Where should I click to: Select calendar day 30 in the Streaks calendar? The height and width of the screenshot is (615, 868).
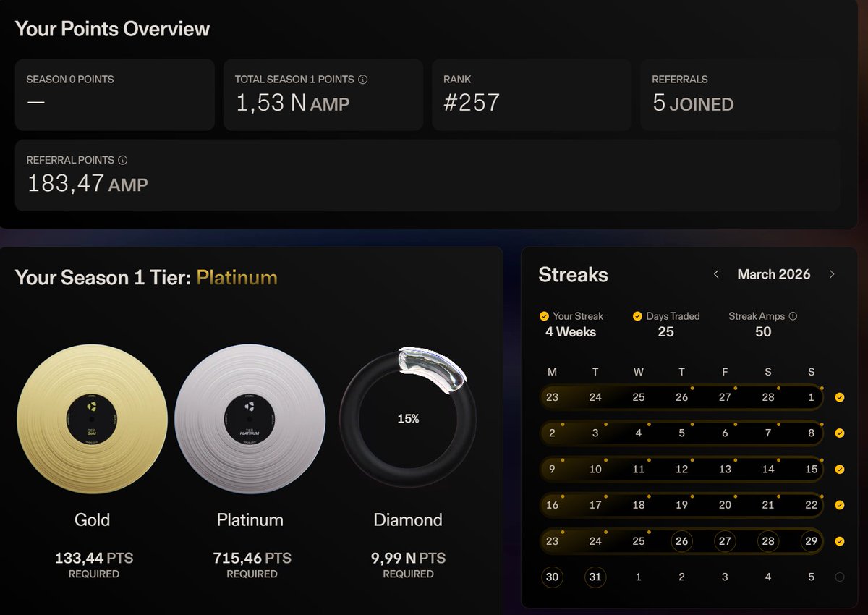click(553, 577)
